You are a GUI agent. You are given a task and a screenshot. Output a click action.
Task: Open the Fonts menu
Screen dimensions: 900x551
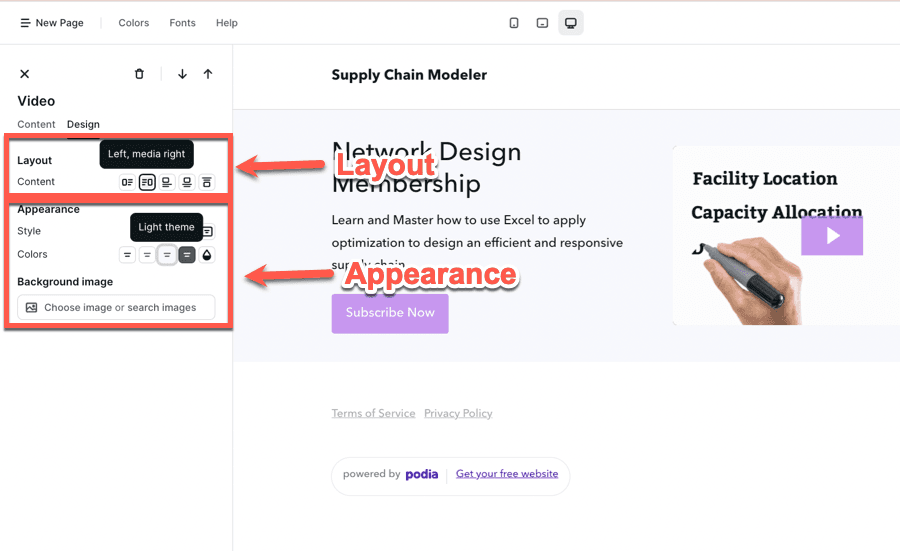pyautogui.click(x=183, y=23)
